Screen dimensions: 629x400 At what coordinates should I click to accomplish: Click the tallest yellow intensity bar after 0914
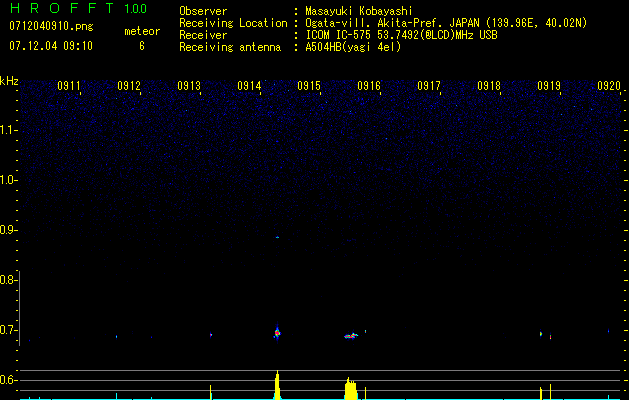[x=277, y=385]
